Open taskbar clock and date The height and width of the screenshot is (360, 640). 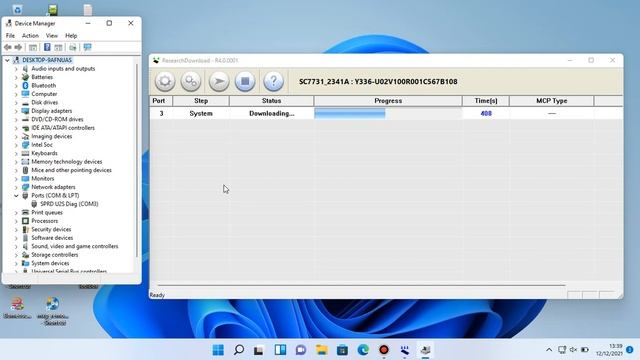(609, 350)
